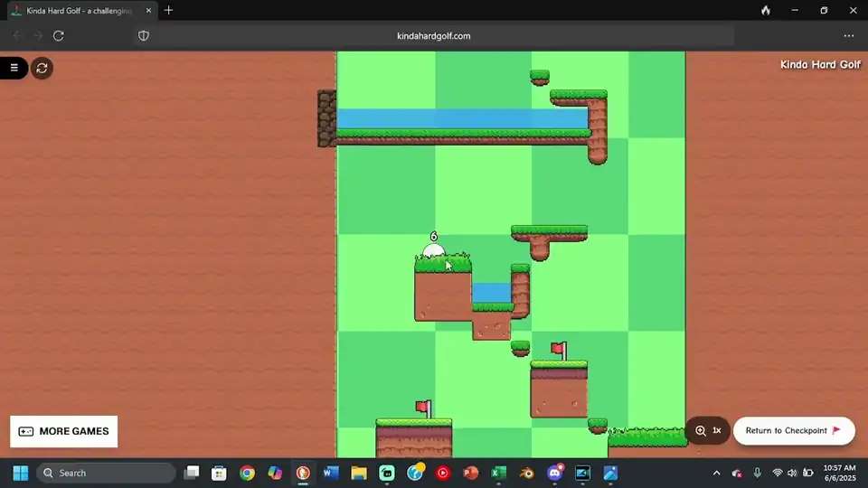Click the circular restart arrows icon
868x488 pixels.
tap(42, 68)
